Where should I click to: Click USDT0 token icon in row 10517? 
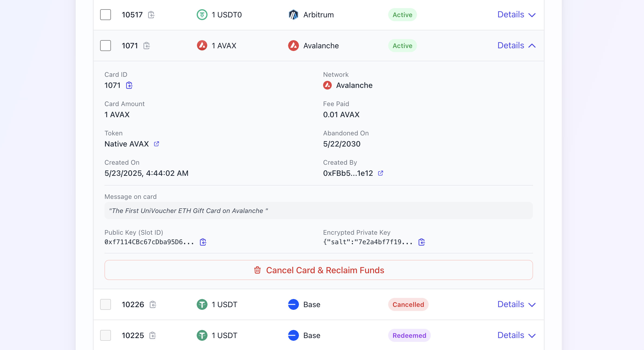point(202,15)
